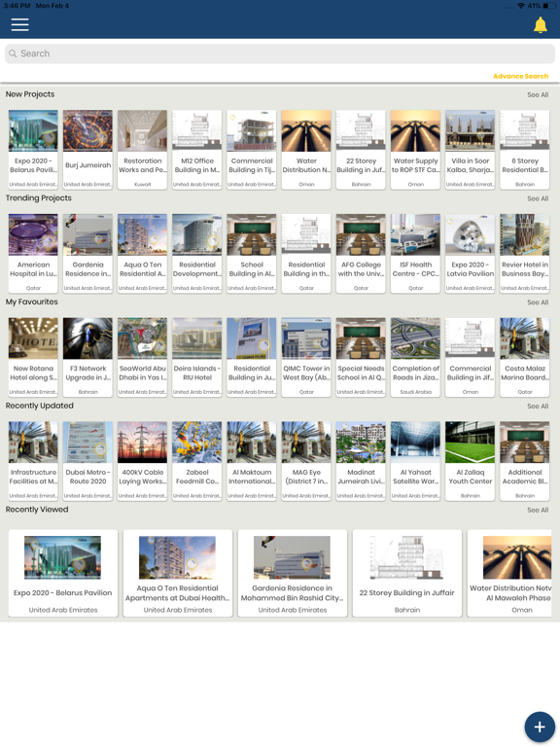
Task: Open Al Zallaq Youth Center card
Action: point(470,461)
